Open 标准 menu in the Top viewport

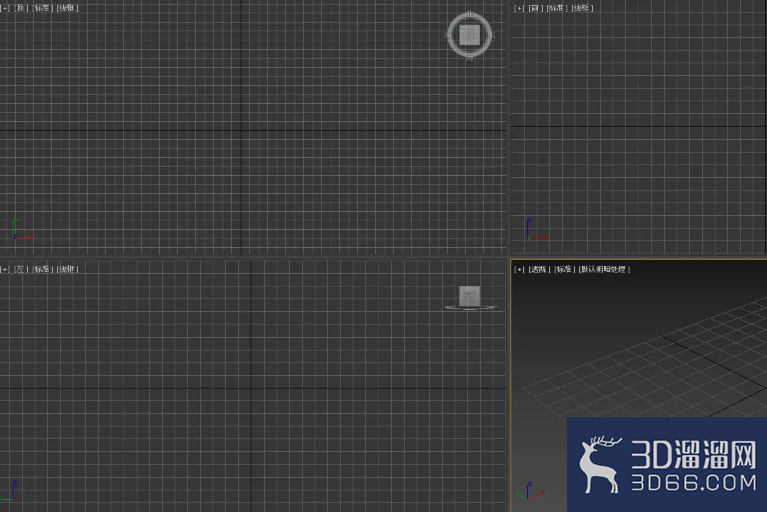pyautogui.click(x=42, y=8)
